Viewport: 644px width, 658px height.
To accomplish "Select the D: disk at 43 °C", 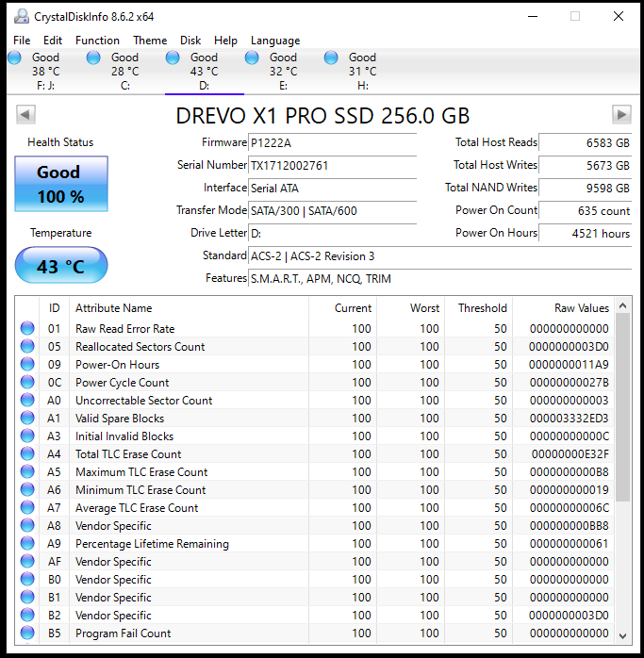I will tap(205, 72).
